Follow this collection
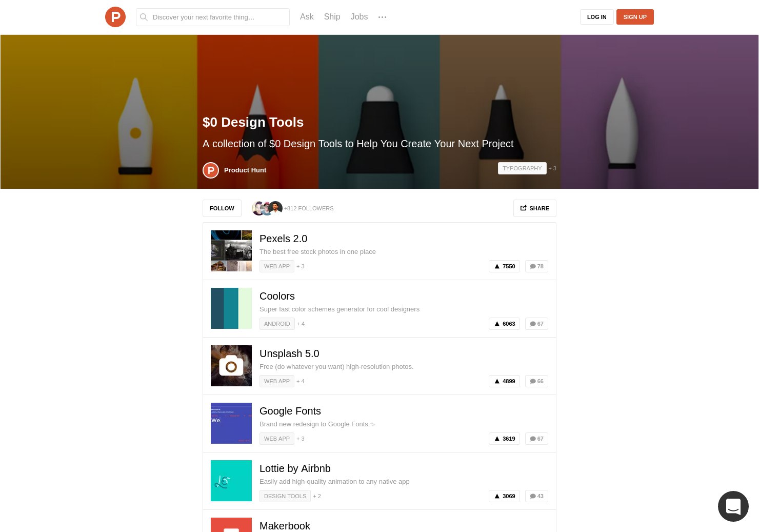This screenshot has height=532, width=759. pyautogui.click(x=222, y=208)
